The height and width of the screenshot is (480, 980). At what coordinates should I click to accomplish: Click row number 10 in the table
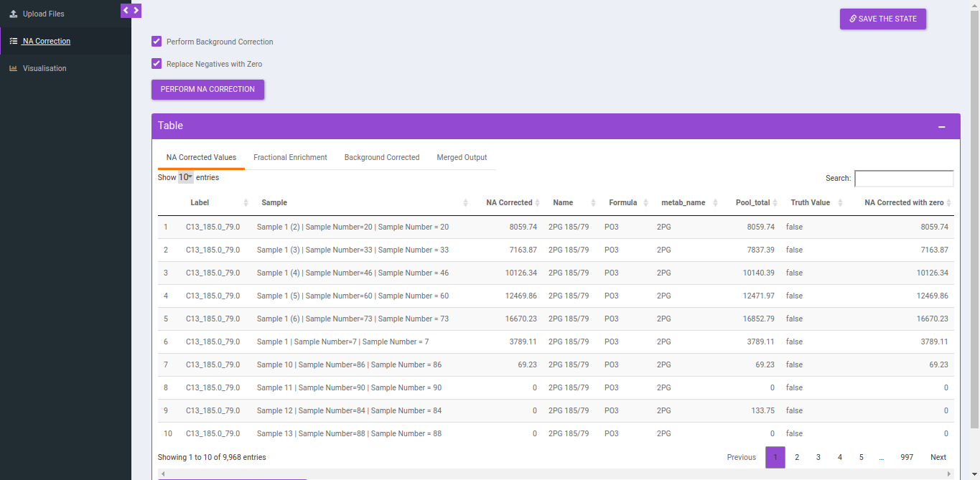pos(168,434)
